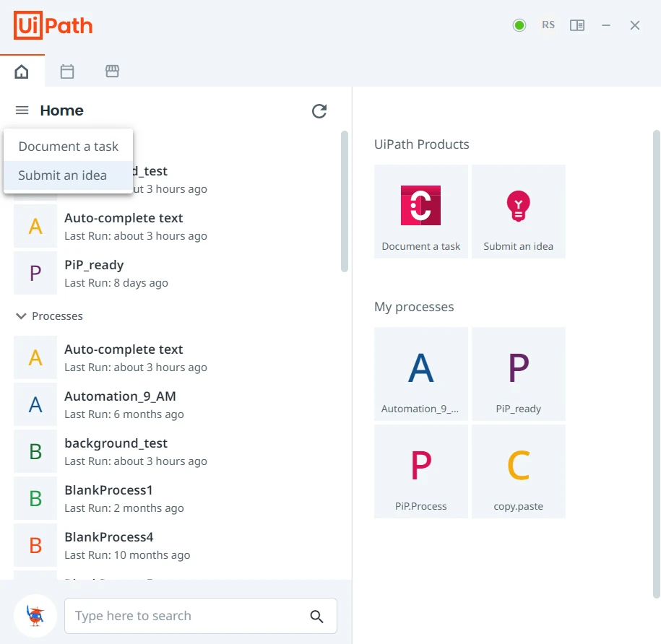This screenshot has height=644, width=661.
Task: Switch to the calendar reminders tab
Action: [67, 71]
